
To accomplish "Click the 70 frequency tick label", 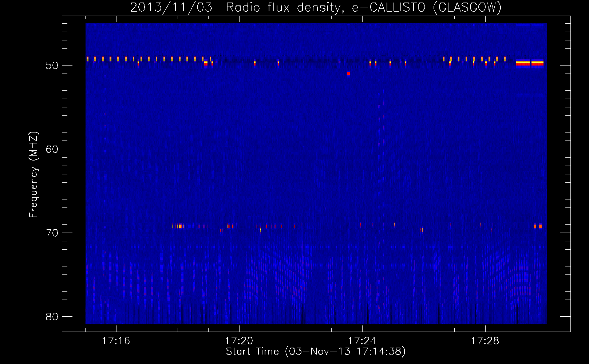I will pyautogui.click(x=52, y=233).
